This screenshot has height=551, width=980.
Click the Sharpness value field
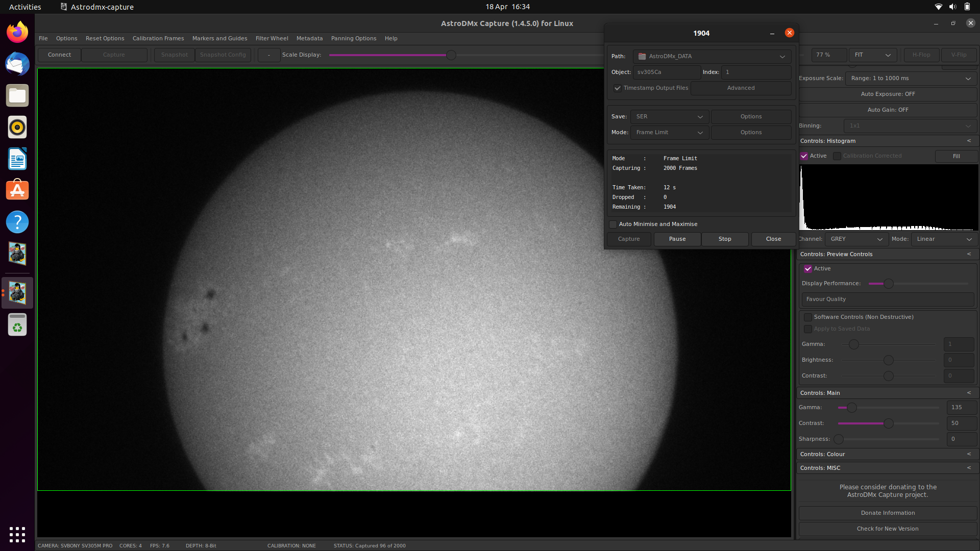point(962,439)
